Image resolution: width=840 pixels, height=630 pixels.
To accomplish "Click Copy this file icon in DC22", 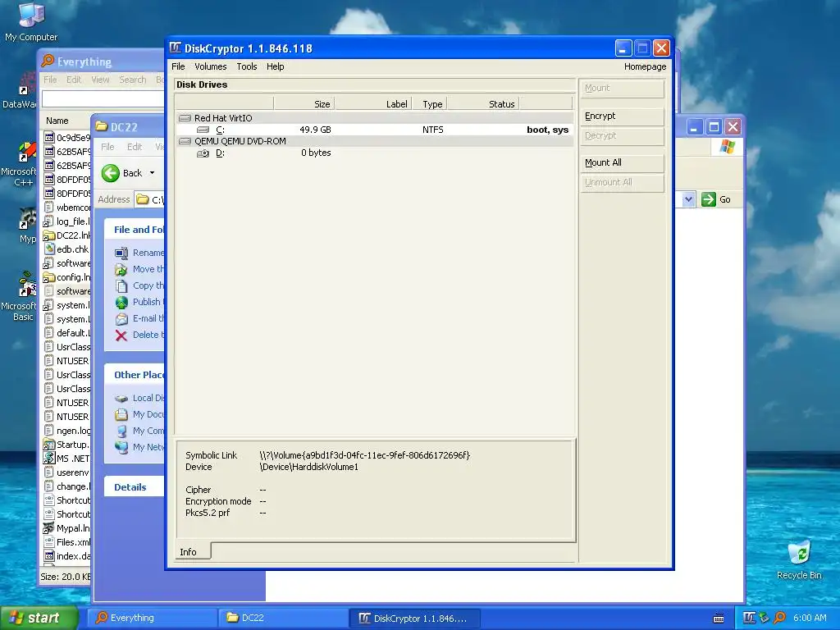I will pyautogui.click(x=121, y=286).
